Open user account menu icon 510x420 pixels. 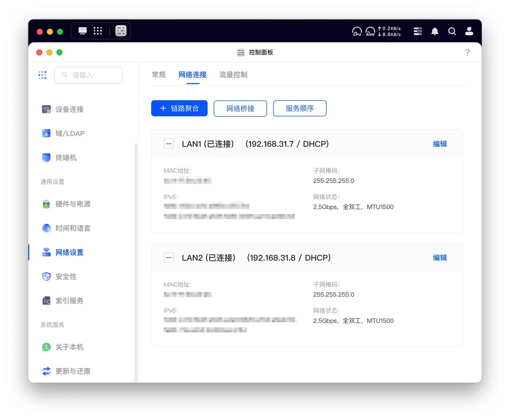tap(469, 31)
